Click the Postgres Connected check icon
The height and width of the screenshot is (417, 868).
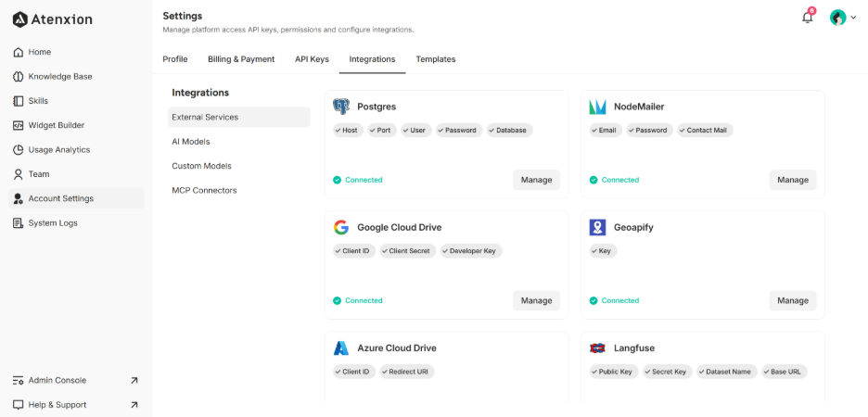click(337, 180)
